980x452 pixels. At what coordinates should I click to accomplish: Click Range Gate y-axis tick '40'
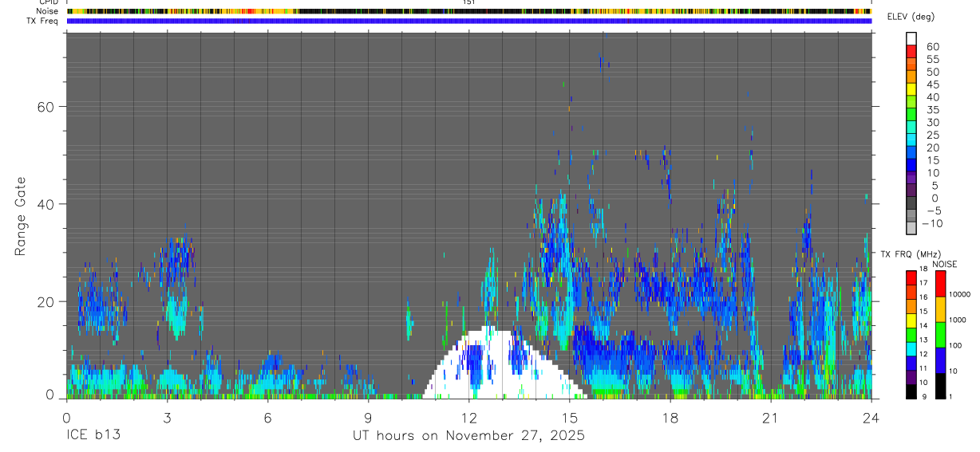[44, 204]
